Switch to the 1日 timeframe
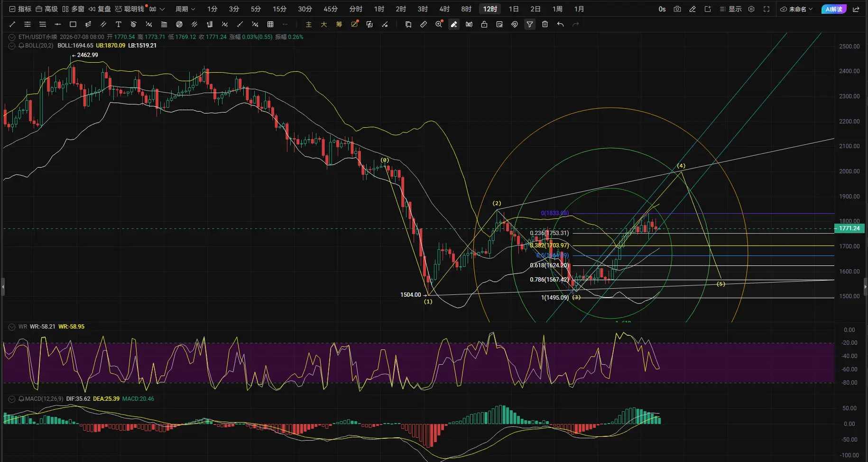The height and width of the screenshot is (462, 868). 514,9
